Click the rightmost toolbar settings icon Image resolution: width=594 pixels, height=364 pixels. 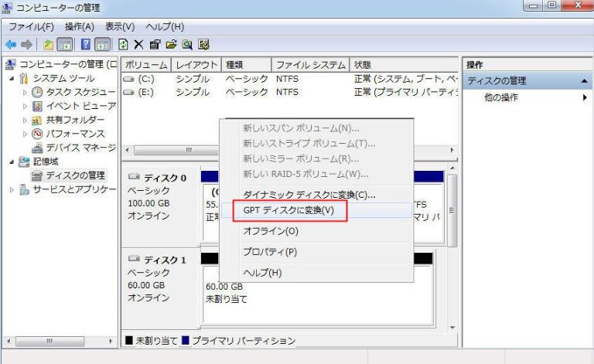pos(204,45)
